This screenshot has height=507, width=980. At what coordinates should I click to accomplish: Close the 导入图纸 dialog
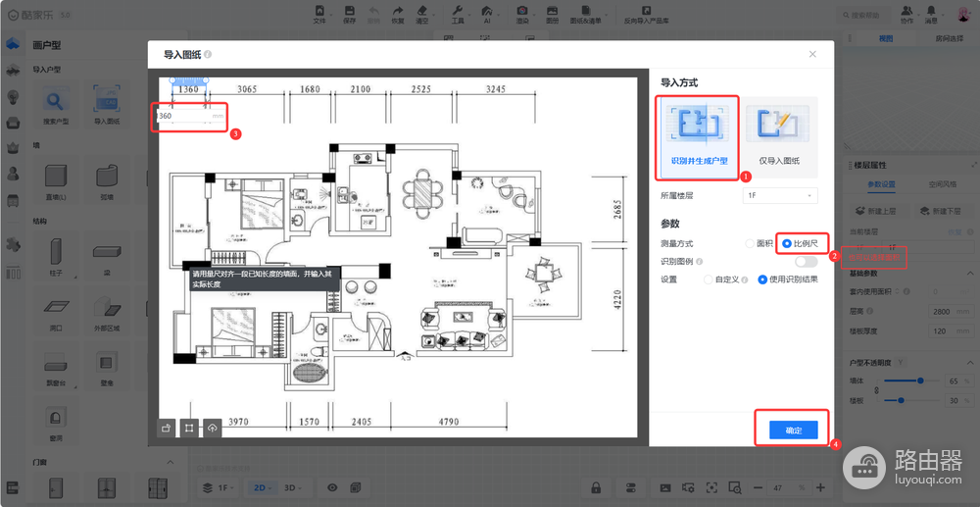point(812,54)
